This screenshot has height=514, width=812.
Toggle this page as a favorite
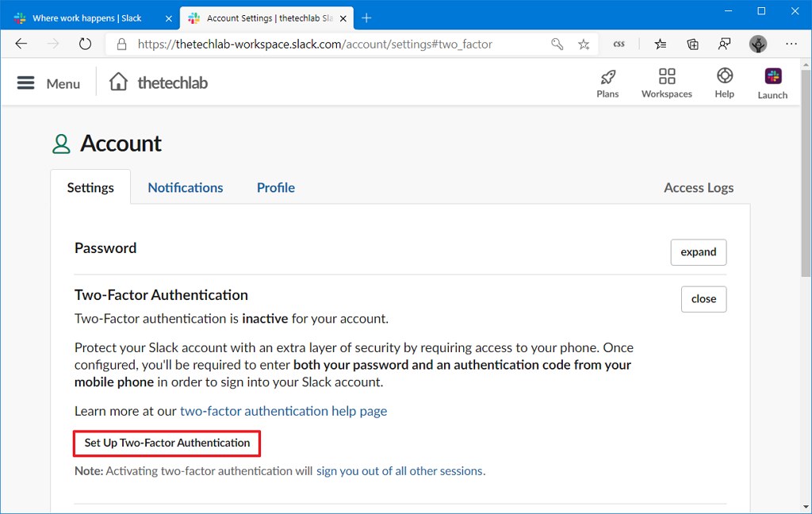click(584, 44)
